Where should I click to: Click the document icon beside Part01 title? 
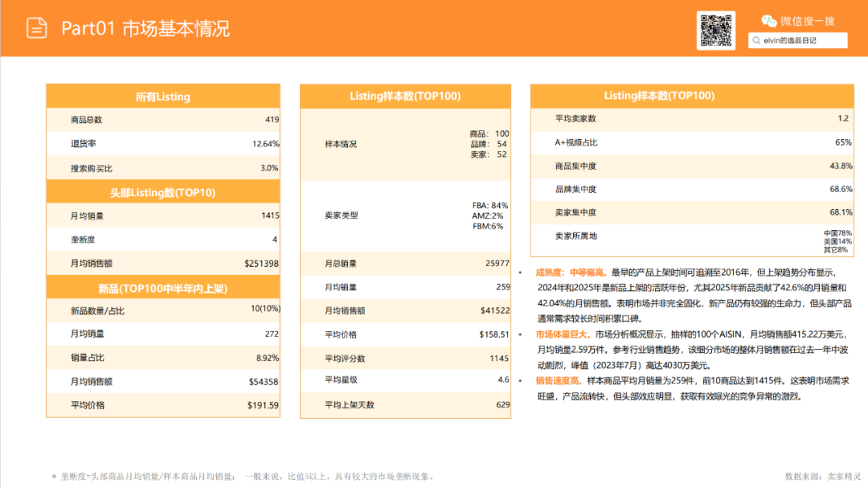(35, 27)
